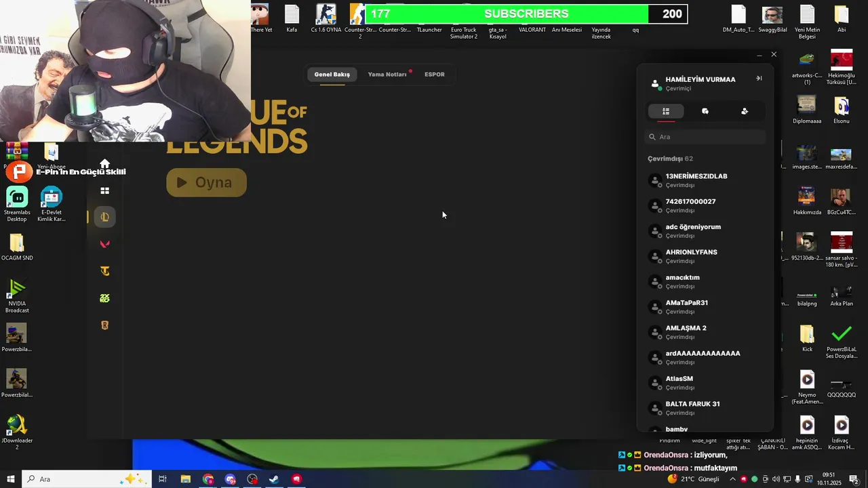Minimize the Riot Client window

click(759, 55)
